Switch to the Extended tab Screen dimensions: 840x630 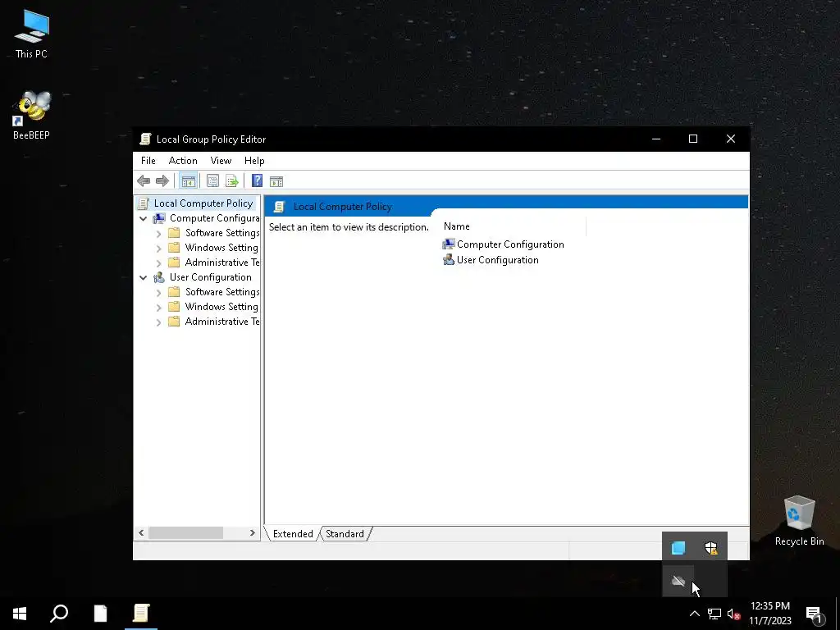pos(293,533)
